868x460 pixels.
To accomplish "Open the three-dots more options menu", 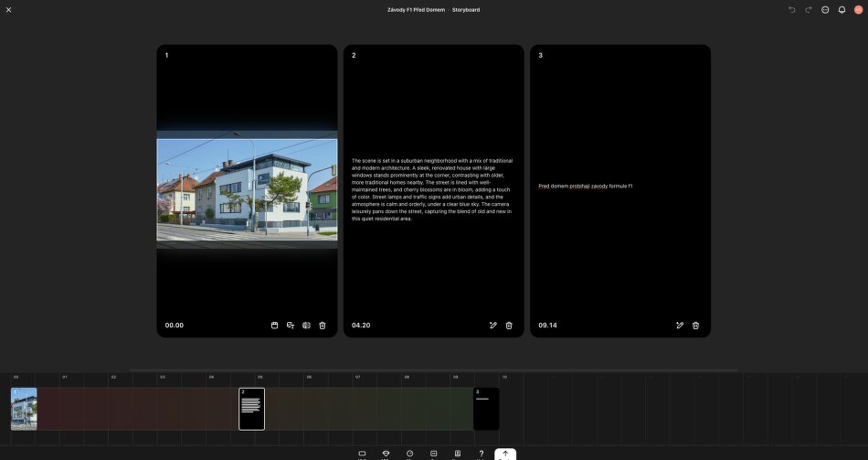I will click(x=825, y=10).
